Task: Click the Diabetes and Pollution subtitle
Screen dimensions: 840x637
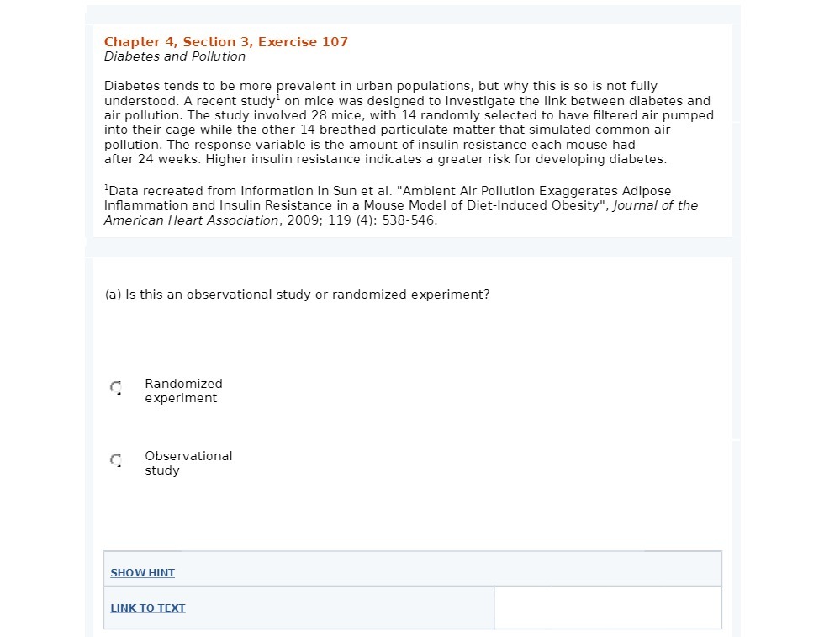Action: point(174,56)
